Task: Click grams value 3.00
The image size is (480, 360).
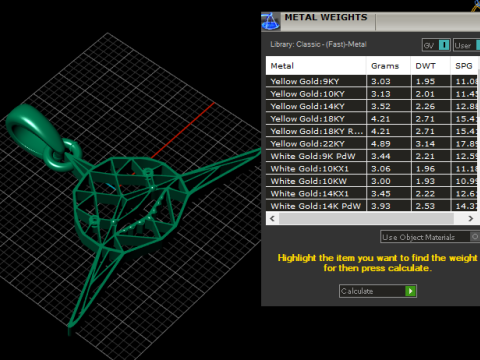Action: [381, 181]
